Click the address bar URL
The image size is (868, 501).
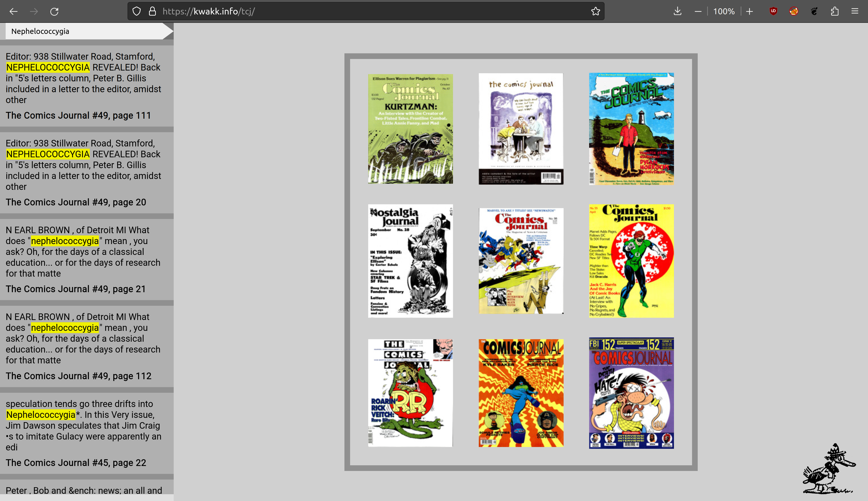[x=209, y=11]
